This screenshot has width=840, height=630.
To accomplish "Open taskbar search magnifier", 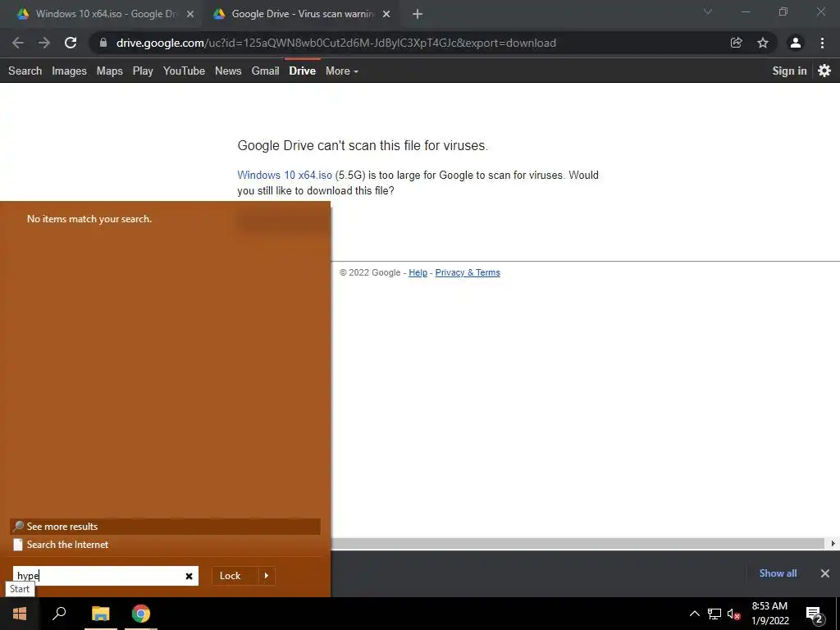I will pyautogui.click(x=59, y=614).
